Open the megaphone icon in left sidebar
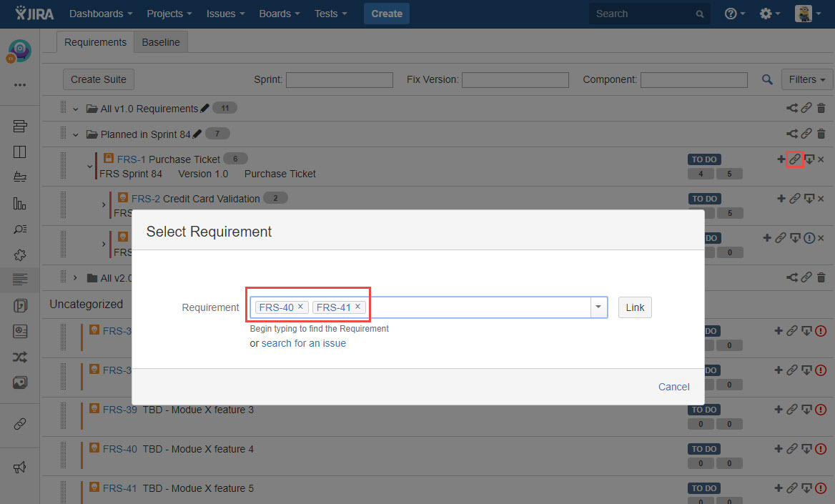 (x=20, y=467)
